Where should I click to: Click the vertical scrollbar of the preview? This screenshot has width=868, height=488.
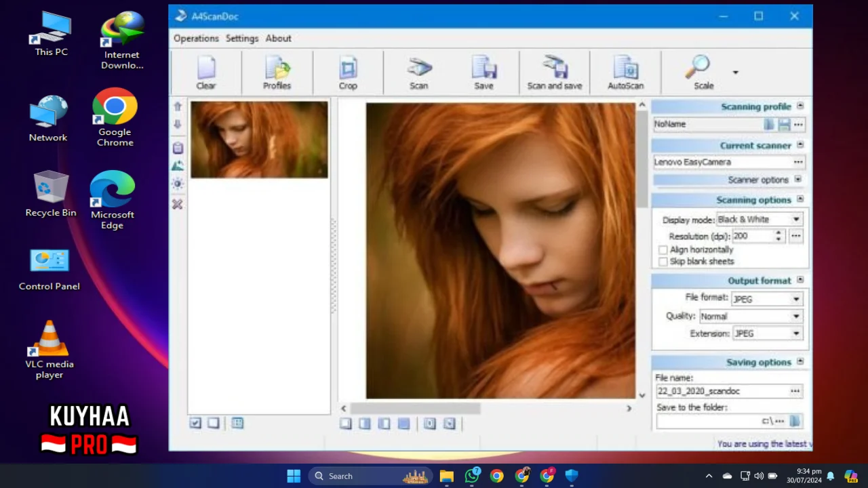pos(642,159)
